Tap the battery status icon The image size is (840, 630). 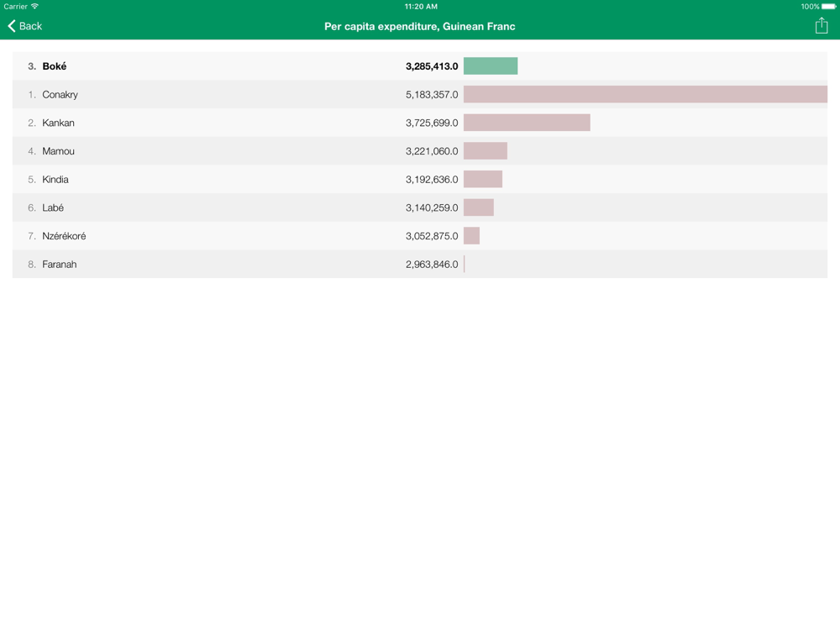point(829,7)
